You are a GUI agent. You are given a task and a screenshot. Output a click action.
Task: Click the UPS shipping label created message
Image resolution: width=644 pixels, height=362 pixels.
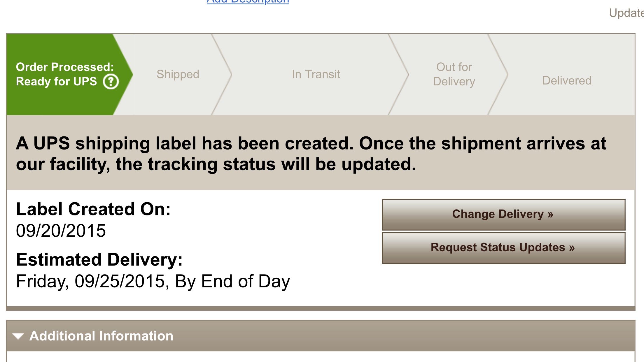click(311, 154)
